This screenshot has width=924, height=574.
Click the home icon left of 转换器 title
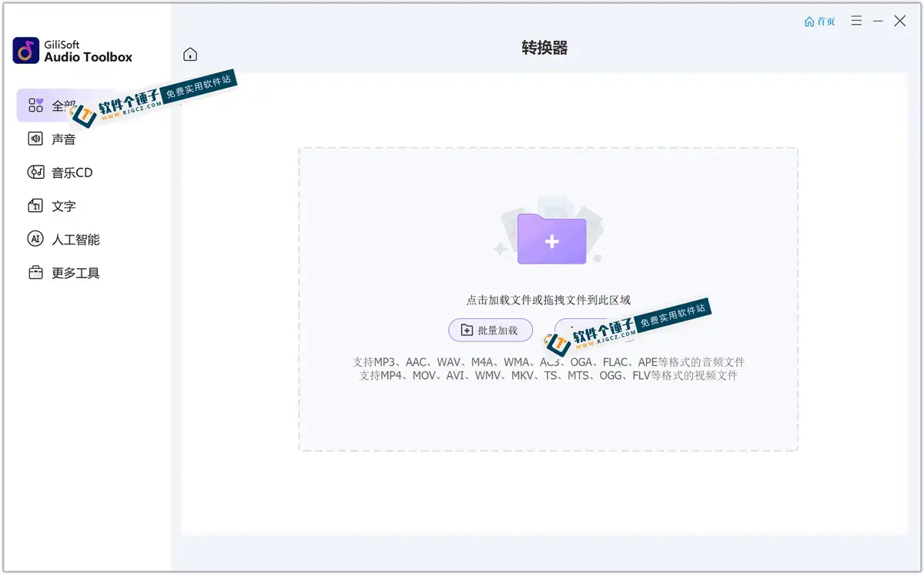point(190,54)
